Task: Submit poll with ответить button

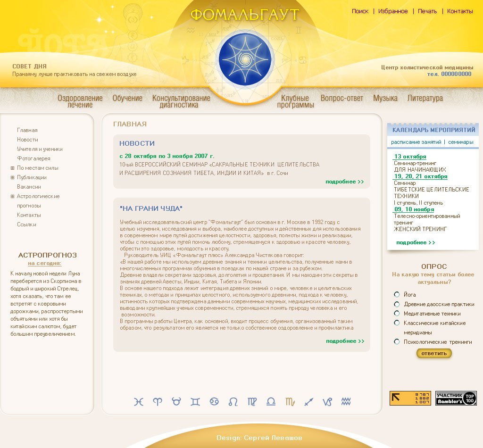Action: tap(434, 353)
